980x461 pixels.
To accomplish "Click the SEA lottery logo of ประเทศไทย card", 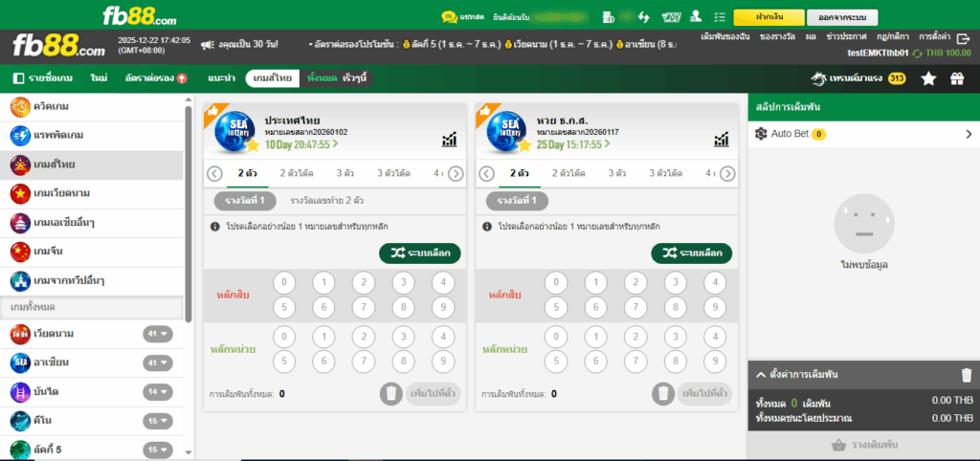I will click(x=234, y=132).
